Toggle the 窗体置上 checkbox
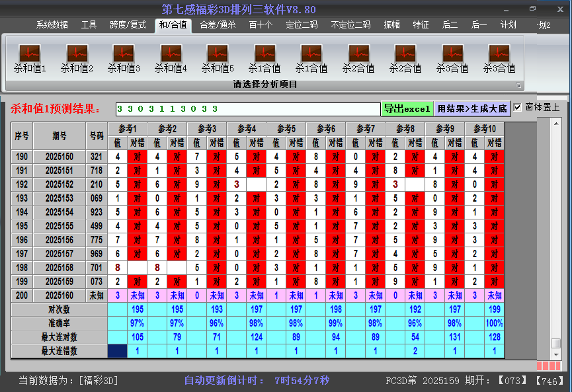The height and width of the screenshot is (392, 572). pyautogui.click(x=517, y=107)
